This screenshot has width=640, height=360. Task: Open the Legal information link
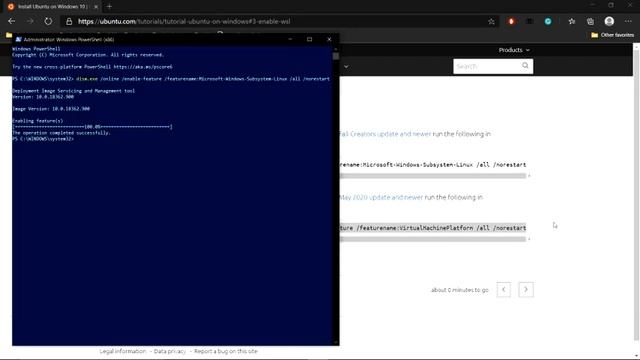(123, 351)
